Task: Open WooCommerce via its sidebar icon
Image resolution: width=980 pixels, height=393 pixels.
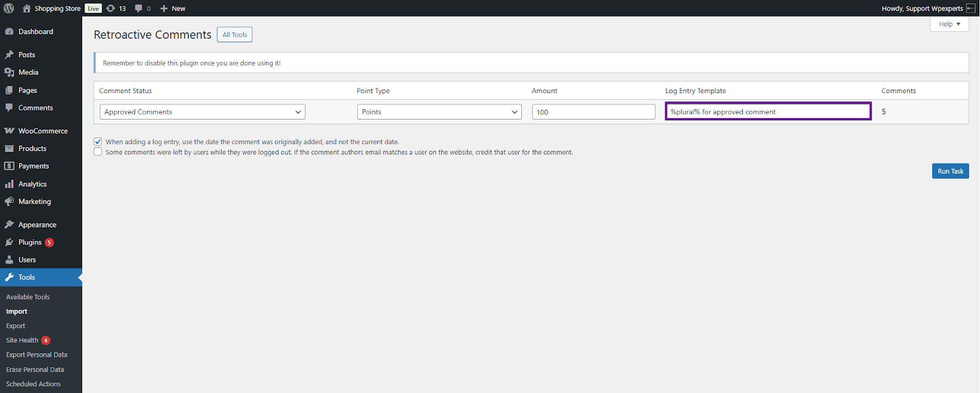Action: click(x=9, y=131)
